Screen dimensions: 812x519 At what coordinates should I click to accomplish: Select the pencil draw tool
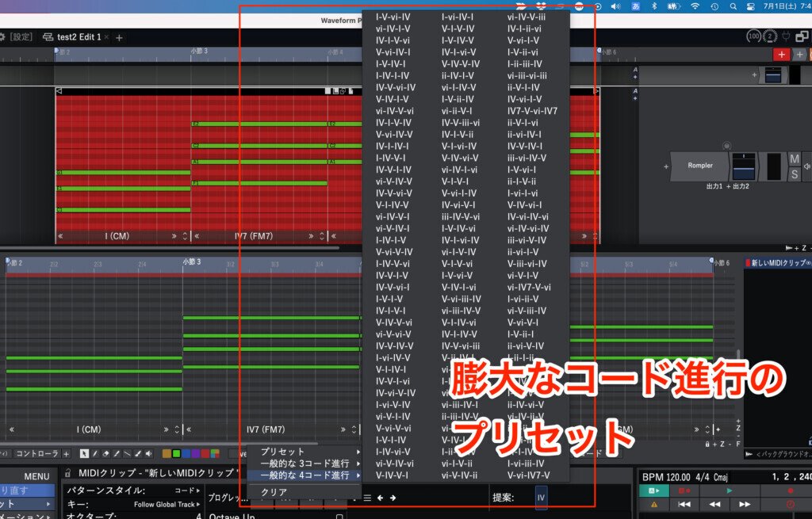95,454
